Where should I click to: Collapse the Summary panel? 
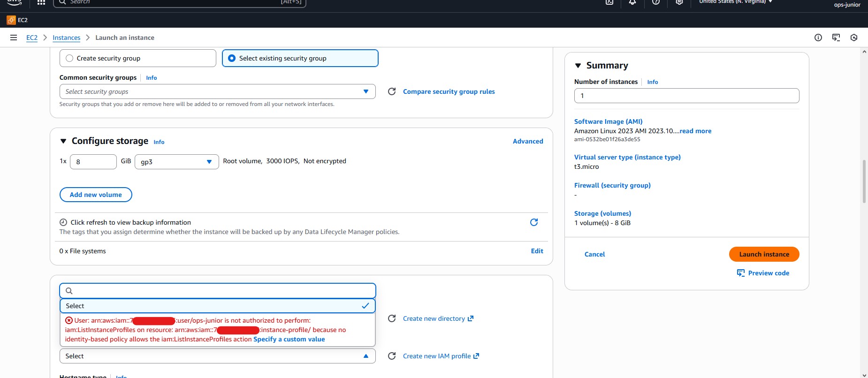578,66
